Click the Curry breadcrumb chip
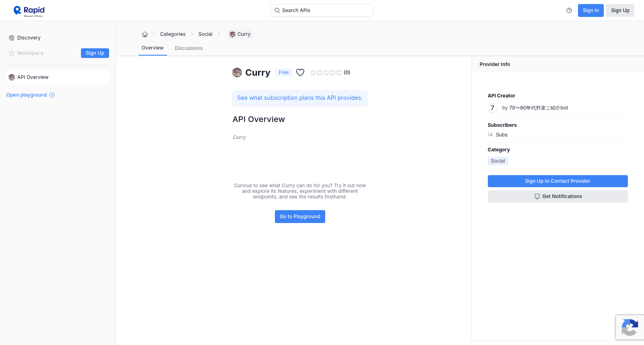Image resolution: width=644 pixels, height=345 pixels. tap(240, 34)
